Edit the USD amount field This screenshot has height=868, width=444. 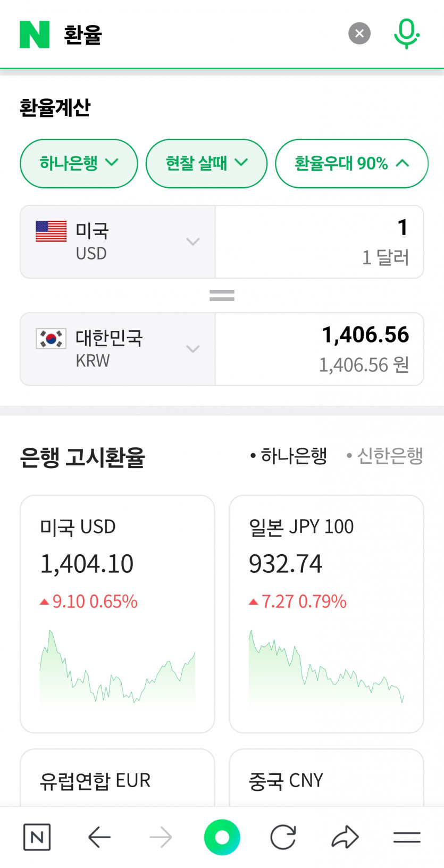319,242
